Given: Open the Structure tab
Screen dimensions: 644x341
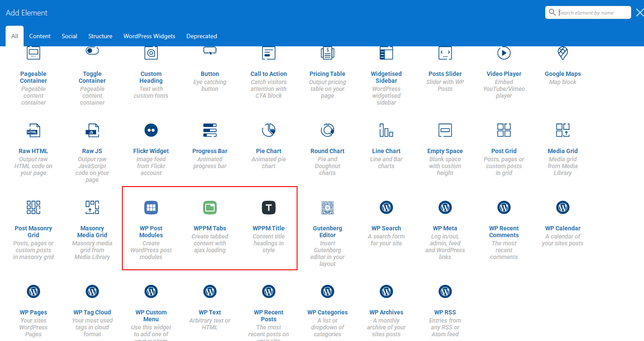Looking at the screenshot, I should [x=100, y=36].
